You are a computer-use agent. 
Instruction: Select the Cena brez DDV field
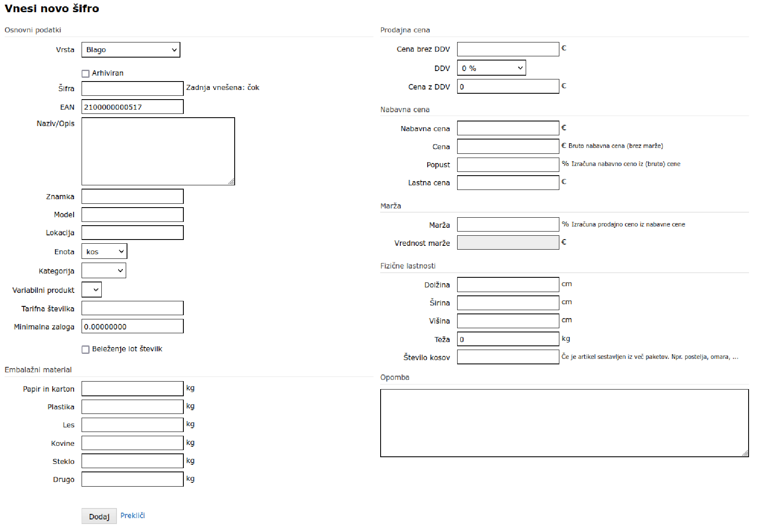pyautogui.click(x=508, y=49)
